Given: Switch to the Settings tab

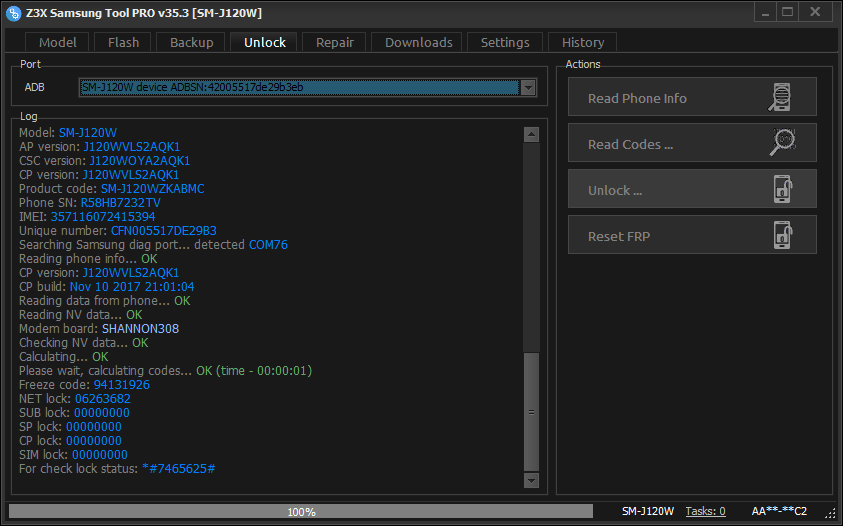Looking at the screenshot, I should (x=505, y=42).
